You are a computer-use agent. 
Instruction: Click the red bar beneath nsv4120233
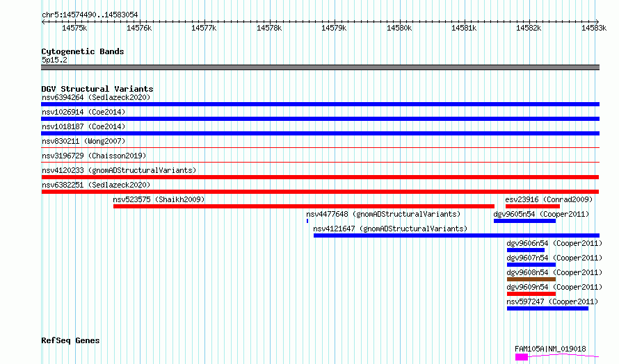(x=320, y=177)
